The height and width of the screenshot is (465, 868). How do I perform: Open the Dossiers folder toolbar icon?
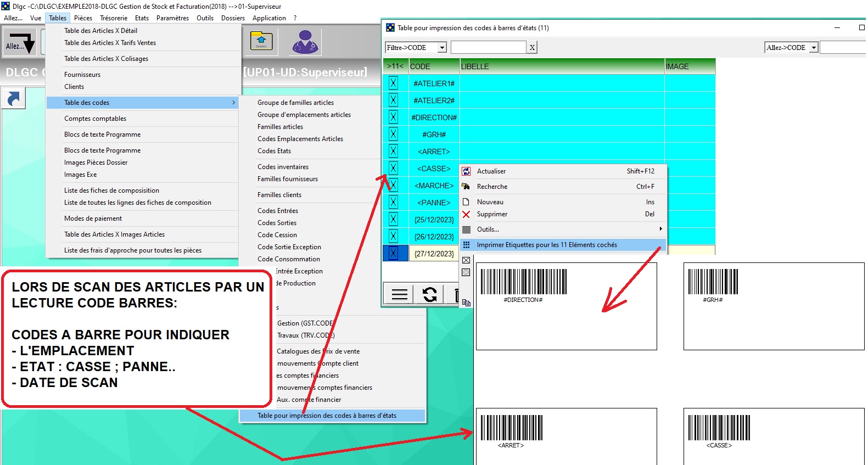click(261, 42)
